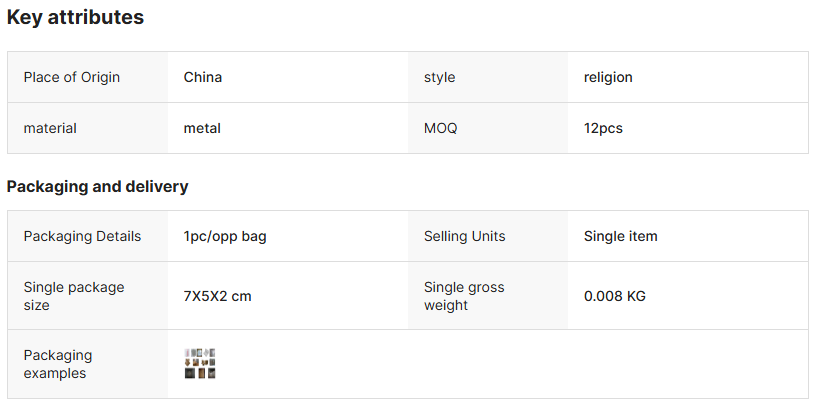
Task: Select the Place of Origin label
Action: coord(72,77)
